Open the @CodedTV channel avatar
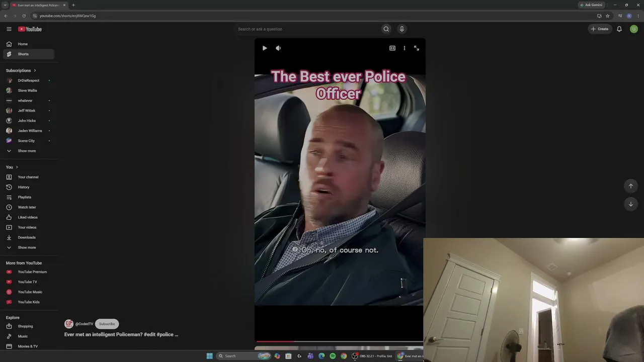Viewport: 644px width, 362px height. pyautogui.click(x=69, y=324)
